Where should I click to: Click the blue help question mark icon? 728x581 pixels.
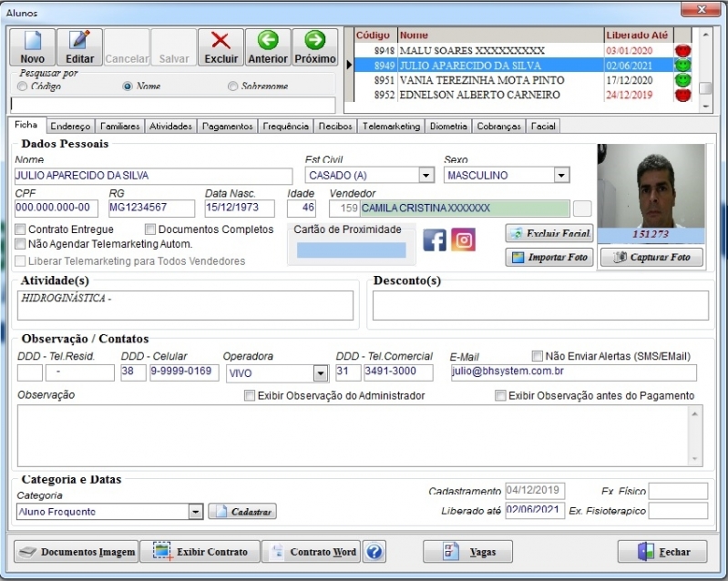click(x=374, y=551)
